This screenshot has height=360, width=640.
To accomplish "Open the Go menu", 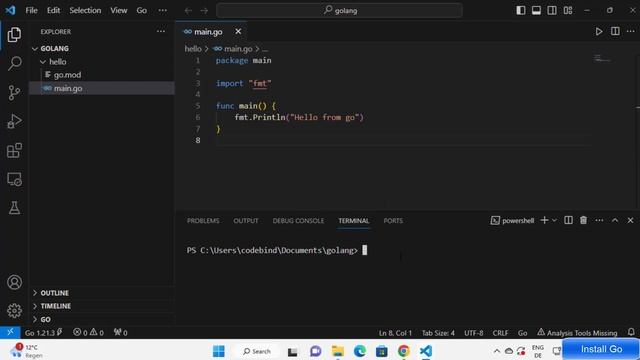I will 141,10.
